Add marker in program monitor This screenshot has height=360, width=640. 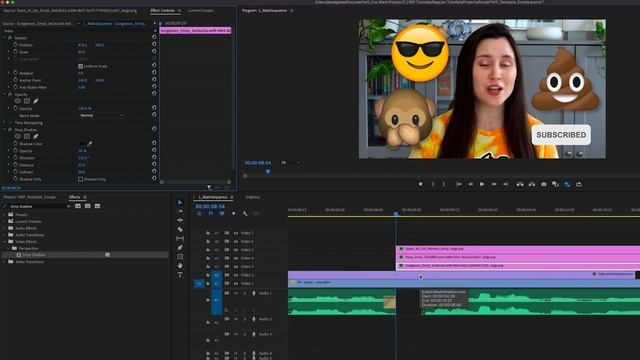(x=420, y=184)
